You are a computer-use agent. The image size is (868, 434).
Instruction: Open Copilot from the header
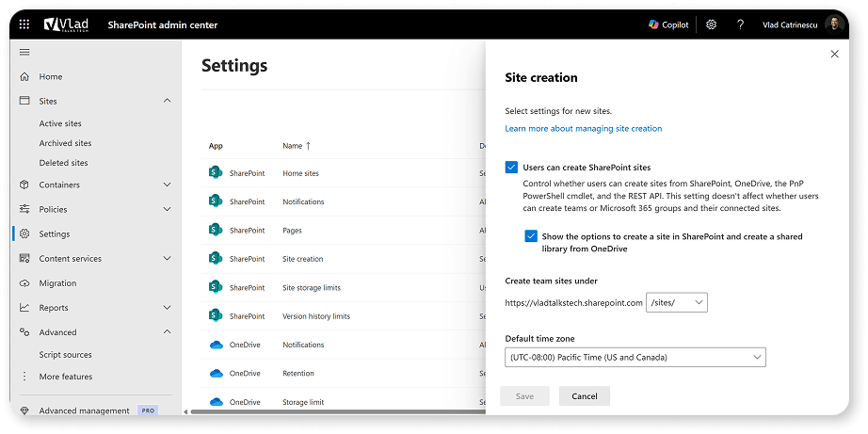point(668,24)
